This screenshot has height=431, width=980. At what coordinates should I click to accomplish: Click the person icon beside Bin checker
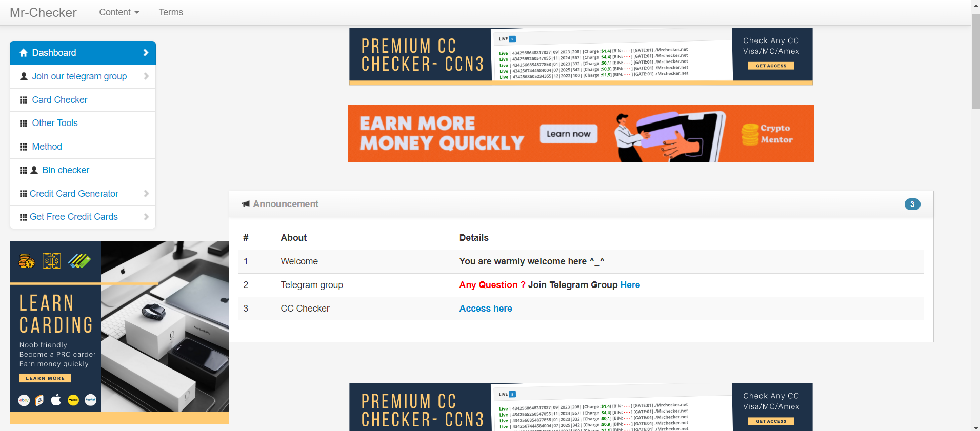point(34,170)
